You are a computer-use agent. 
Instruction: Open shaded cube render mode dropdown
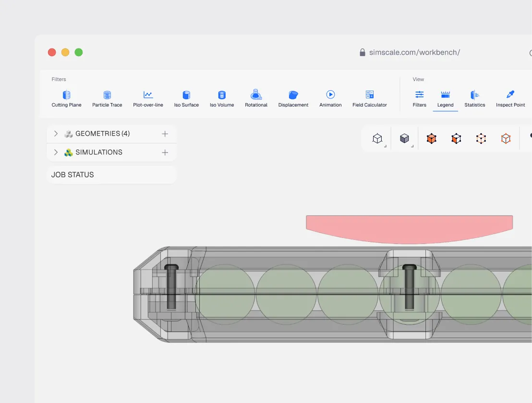pos(404,138)
